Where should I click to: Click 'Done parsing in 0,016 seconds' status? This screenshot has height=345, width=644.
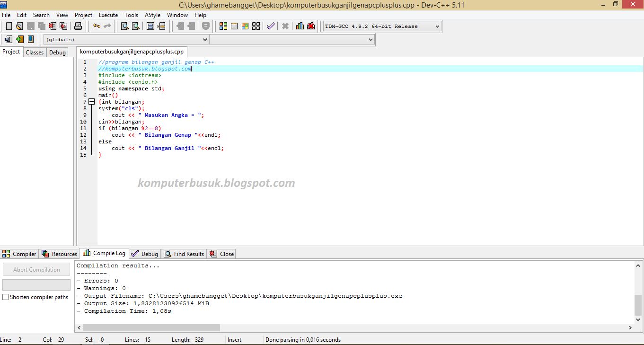click(303, 340)
